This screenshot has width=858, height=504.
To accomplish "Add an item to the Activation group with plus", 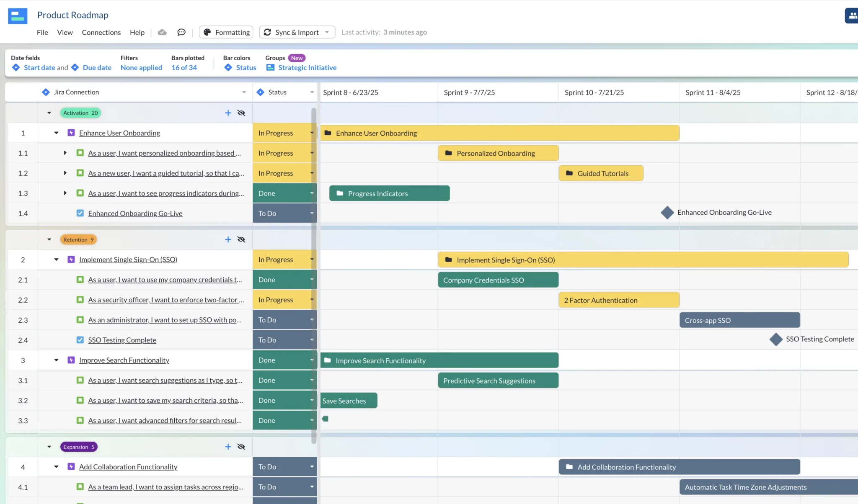I will click(228, 113).
